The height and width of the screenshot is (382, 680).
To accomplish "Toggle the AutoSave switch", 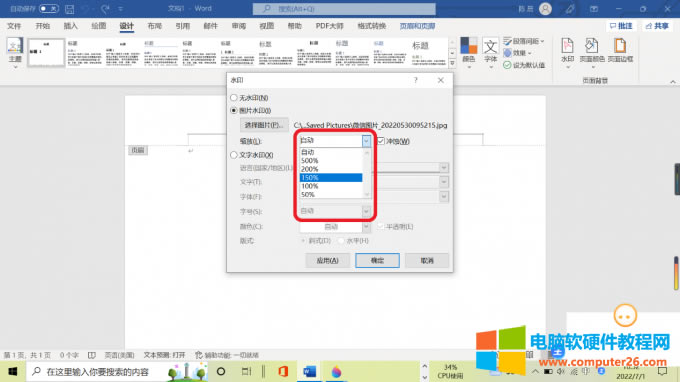I will point(49,9).
